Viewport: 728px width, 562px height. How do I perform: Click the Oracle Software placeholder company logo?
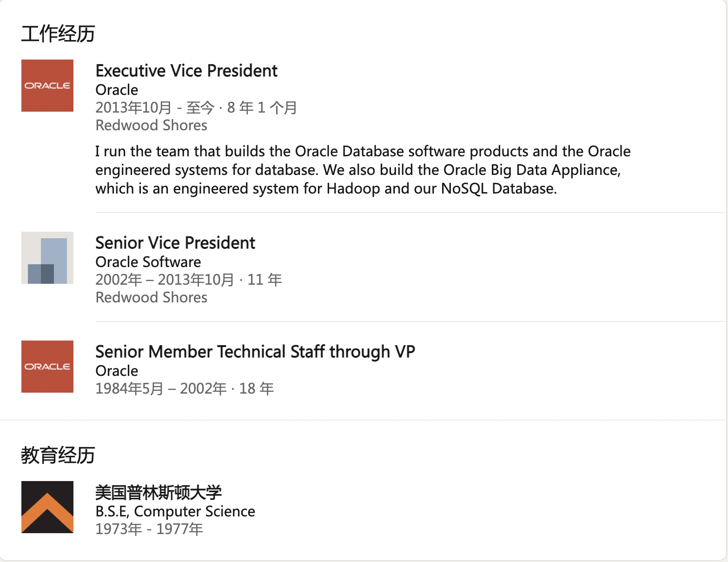click(47, 258)
